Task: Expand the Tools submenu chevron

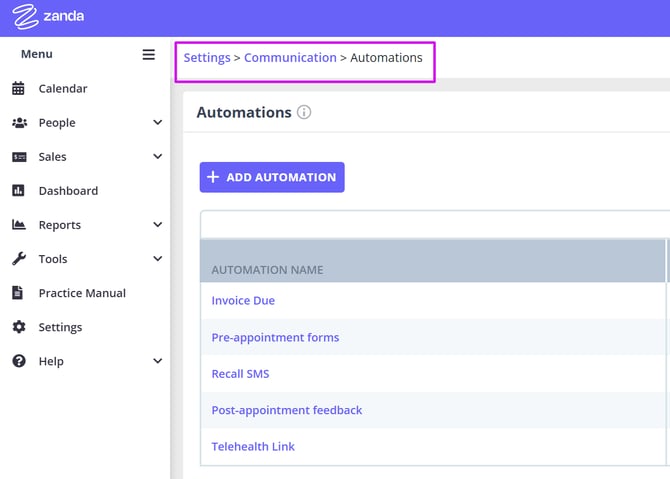Action: [x=157, y=259]
